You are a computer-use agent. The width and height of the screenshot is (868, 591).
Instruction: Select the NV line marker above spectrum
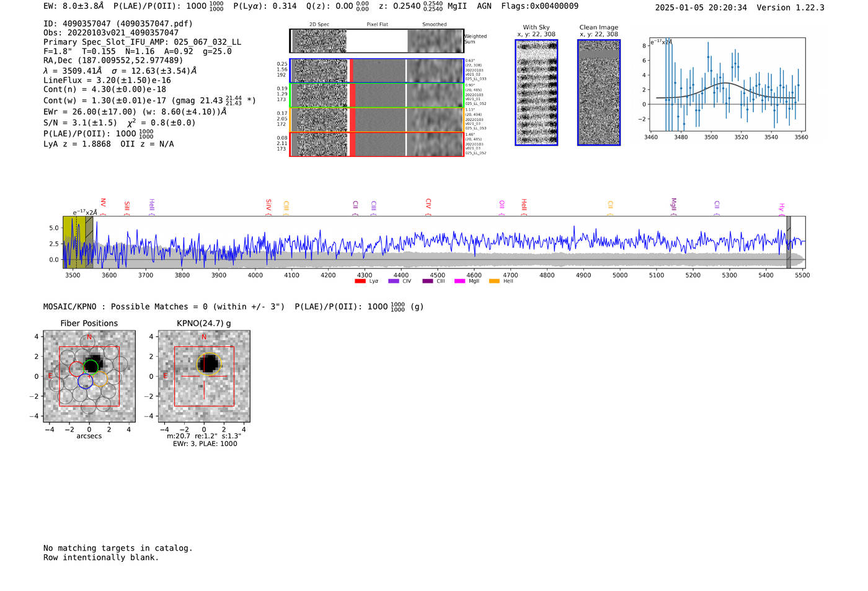(103, 207)
